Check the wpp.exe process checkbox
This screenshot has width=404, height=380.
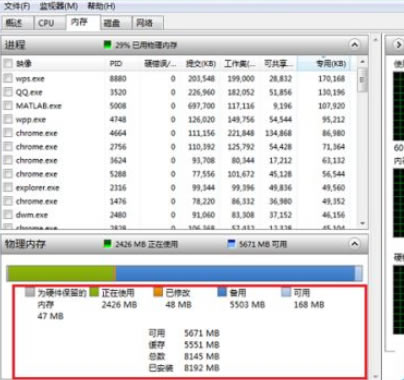tap(8, 119)
